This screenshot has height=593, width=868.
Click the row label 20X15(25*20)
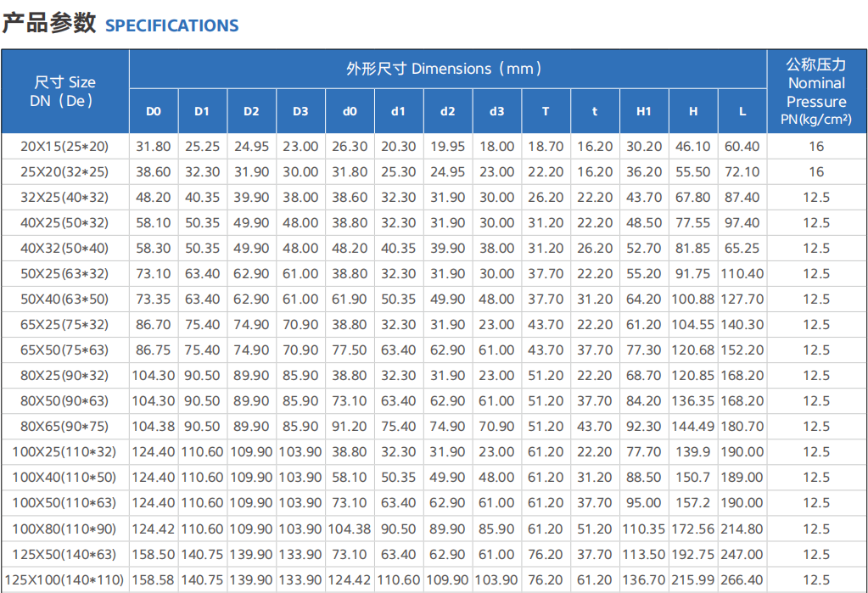pyautogui.click(x=64, y=147)
